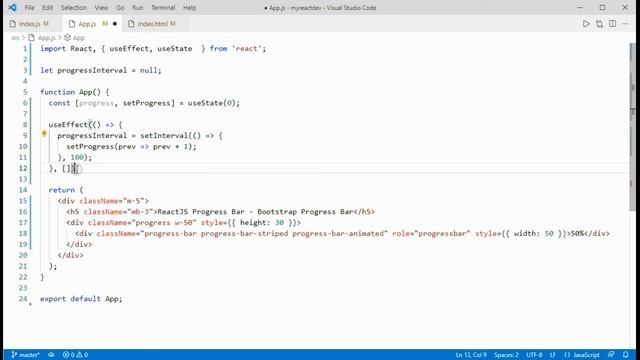Open changes compare icon in editor toolbar
Viewport: 640px width, 360px height.
[599, 24]
